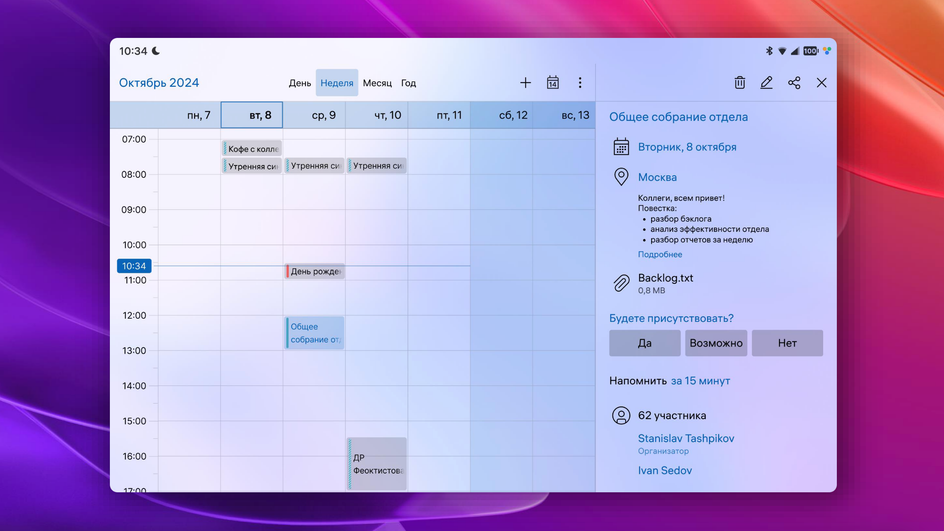Viewport: 944px width, 531px height.
Task: Open Tuesday's Утренняя синхронизация event
Action: [x=252, y=166]
